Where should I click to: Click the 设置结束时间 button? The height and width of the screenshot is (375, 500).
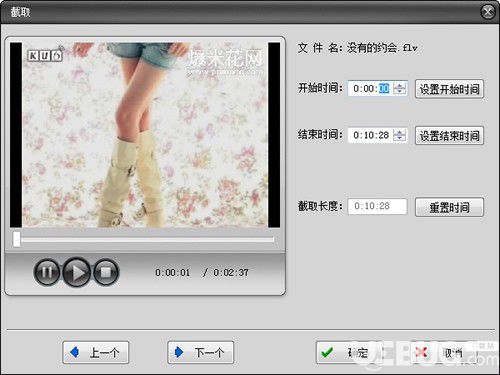click(449, 136)
